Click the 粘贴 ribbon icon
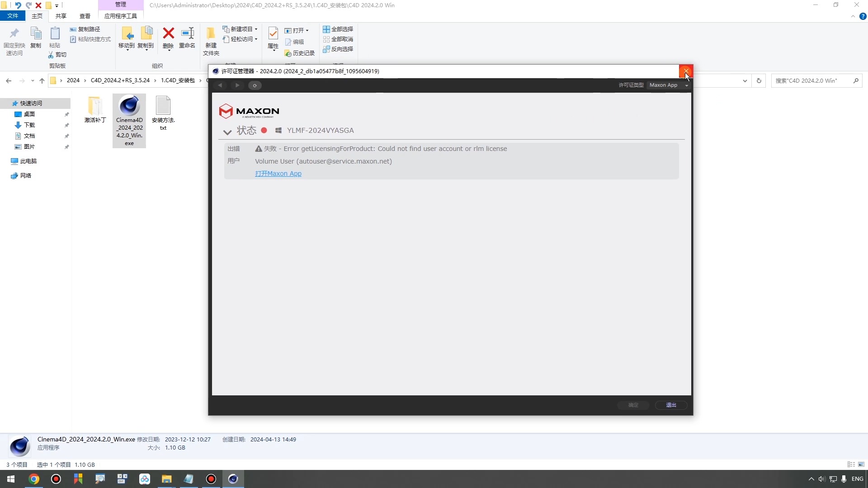 coord(55,33)
